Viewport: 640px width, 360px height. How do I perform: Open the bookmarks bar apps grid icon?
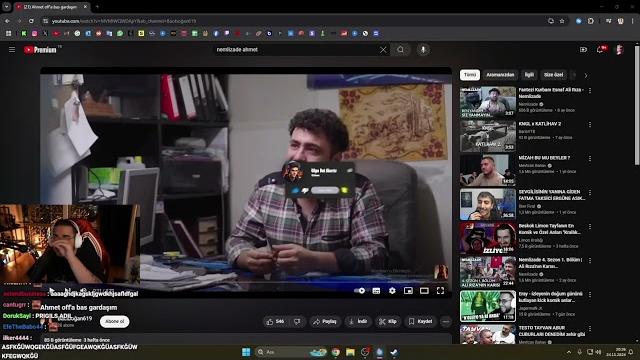pyautogui.click(x=8, y=33)
